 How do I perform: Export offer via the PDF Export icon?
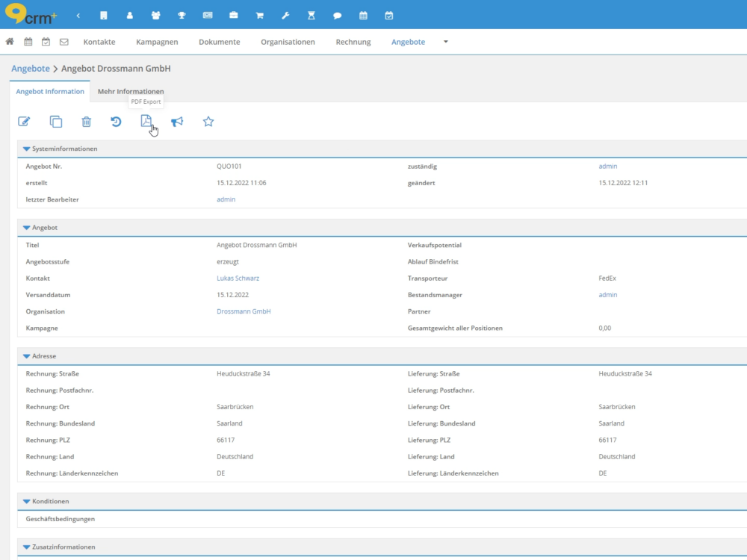point(146,122)
